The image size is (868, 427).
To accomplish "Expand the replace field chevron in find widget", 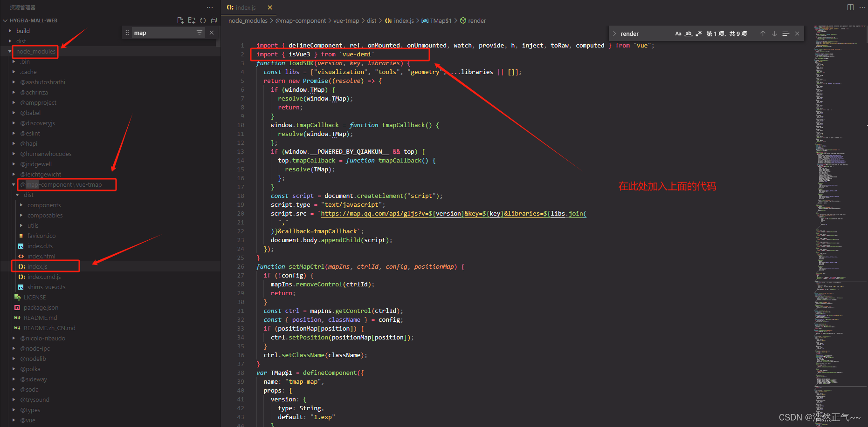I will click(615, 34).
